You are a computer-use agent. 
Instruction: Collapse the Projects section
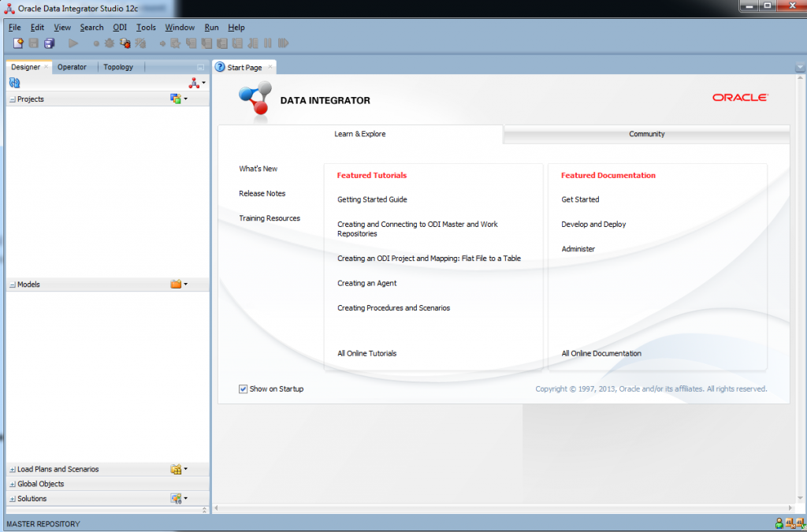point(12,99)
